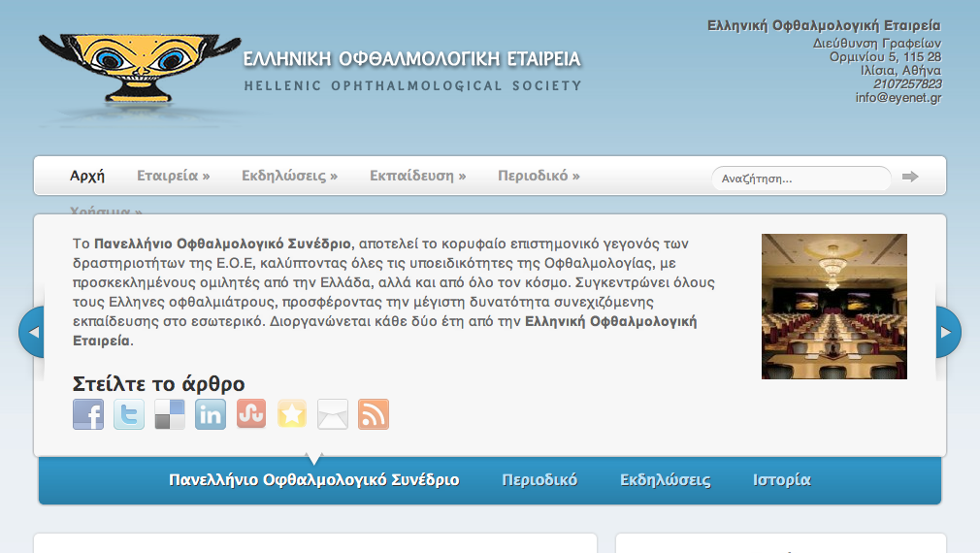Expand the Εκδηλώσεις » menu
The image size is (980, 553).
coord(289,176)
